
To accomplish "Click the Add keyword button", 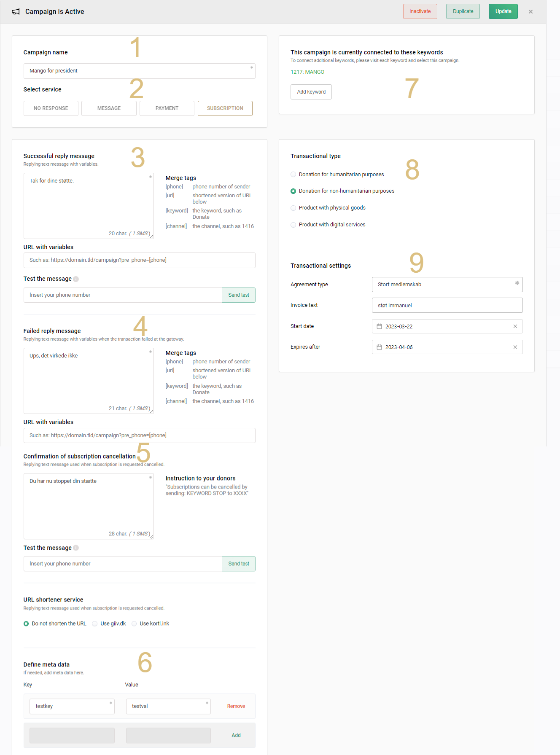I will click(x=311, y=92).
